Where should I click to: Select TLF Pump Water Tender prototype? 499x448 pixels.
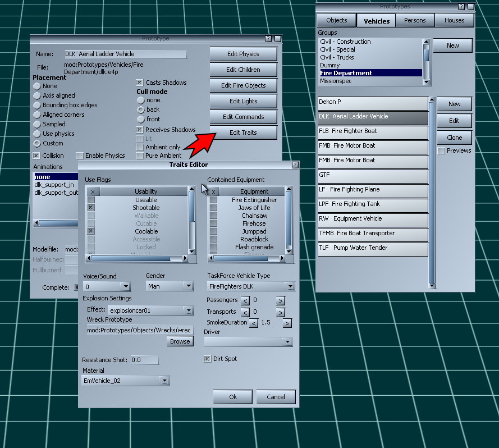coord(373,248)
